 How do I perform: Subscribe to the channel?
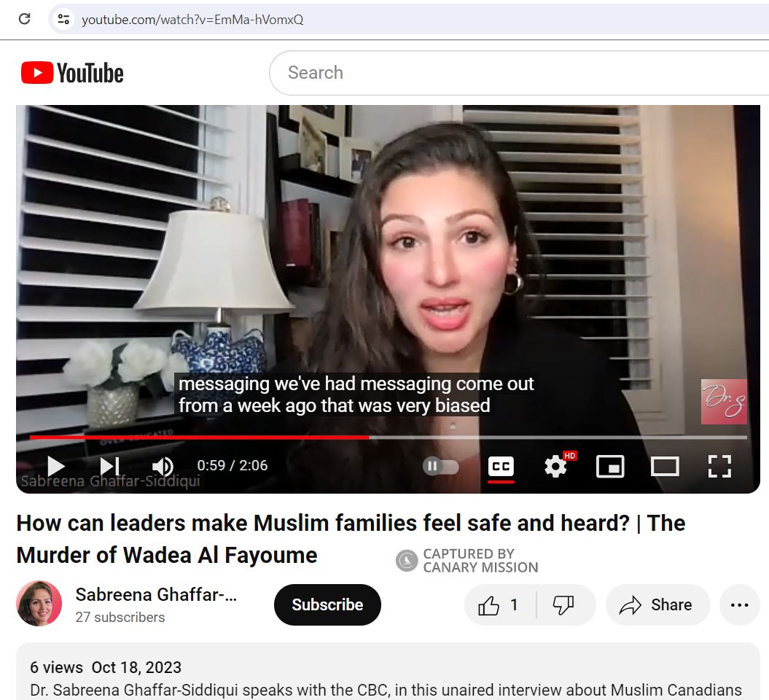[x=327, y=604]
